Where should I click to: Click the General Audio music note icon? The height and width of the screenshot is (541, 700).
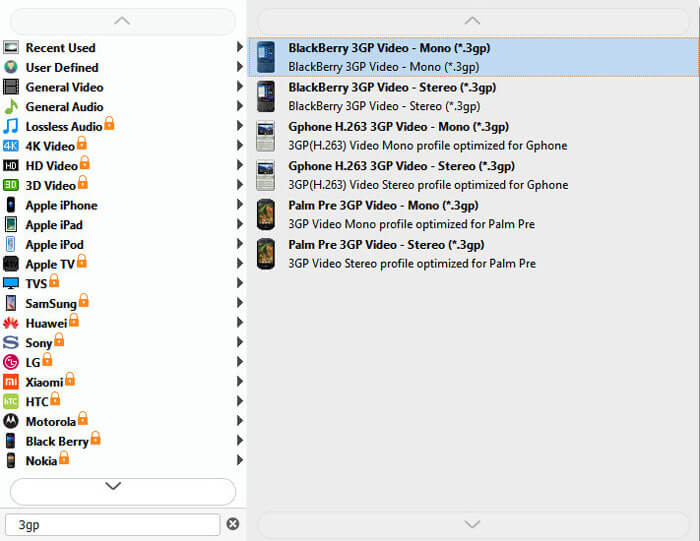click(11, 106)
